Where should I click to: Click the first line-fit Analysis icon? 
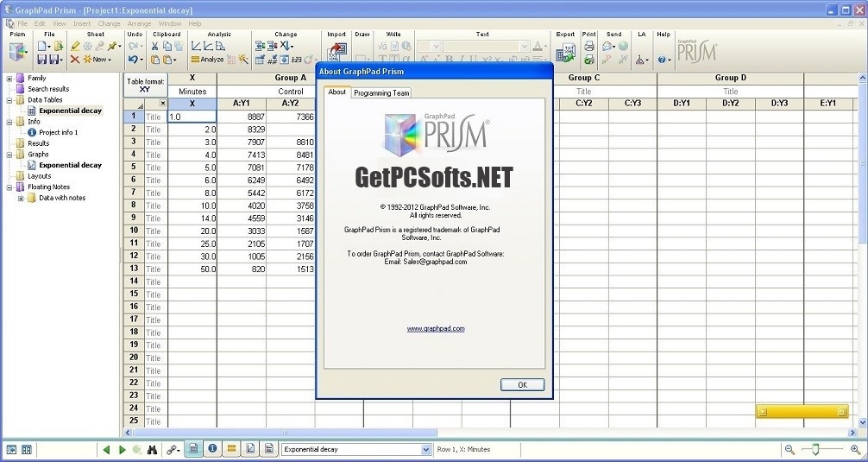[x=196, y=46]
